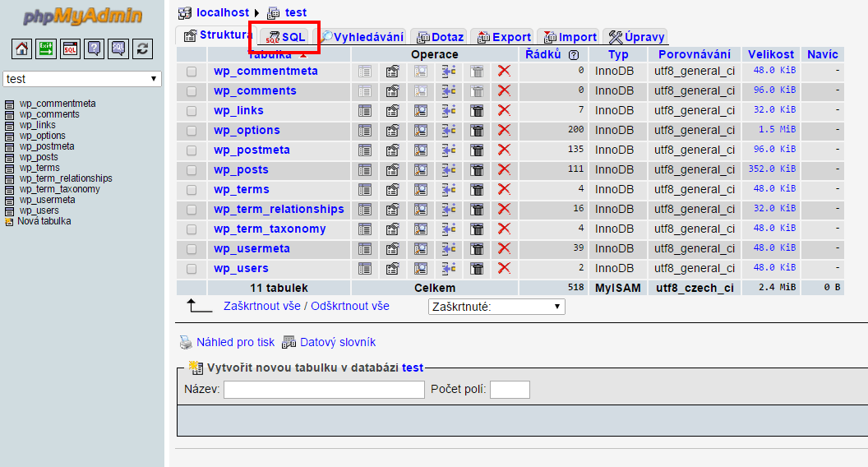Search wp_postmeta table icon
This screenshot has width=868, height=467.
421,150
